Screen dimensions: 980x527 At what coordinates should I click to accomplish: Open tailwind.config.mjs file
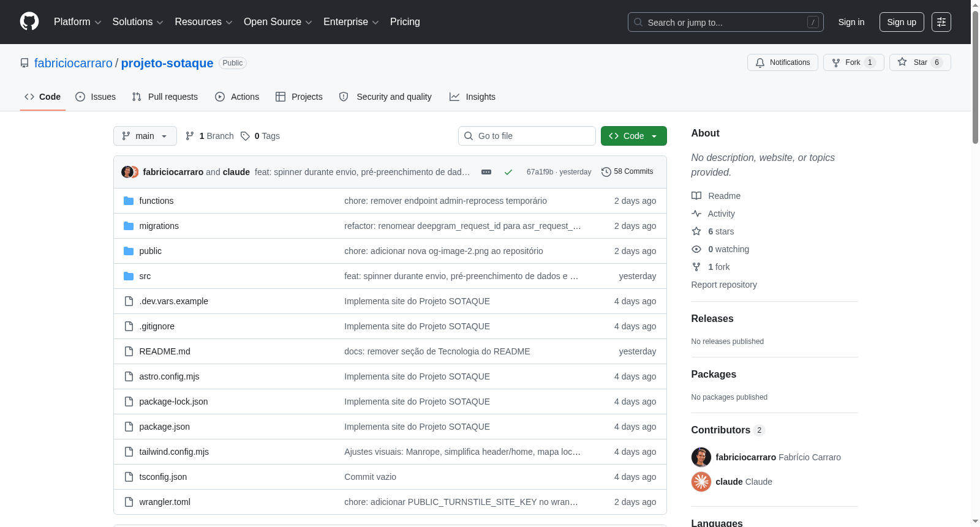point(174,452)
